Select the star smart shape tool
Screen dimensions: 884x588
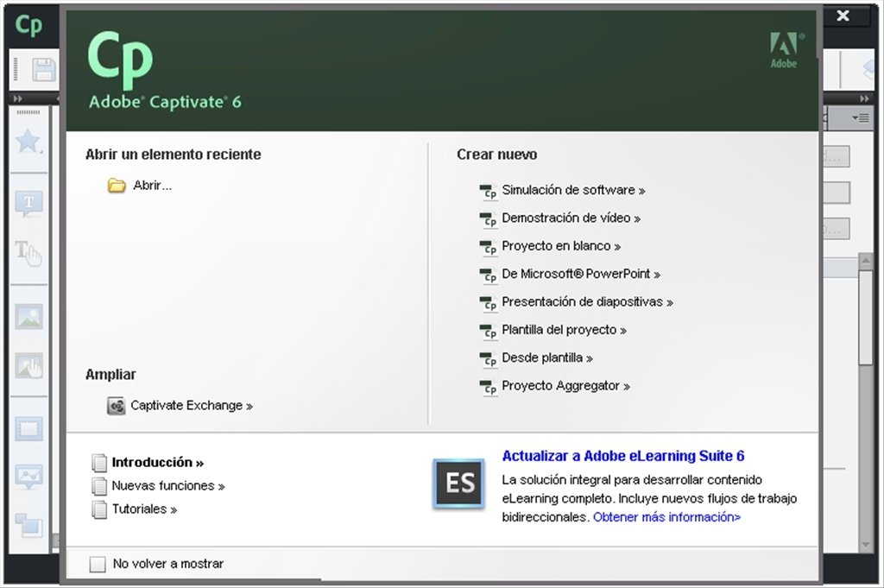pyautogui.click(x=28, y=141)
